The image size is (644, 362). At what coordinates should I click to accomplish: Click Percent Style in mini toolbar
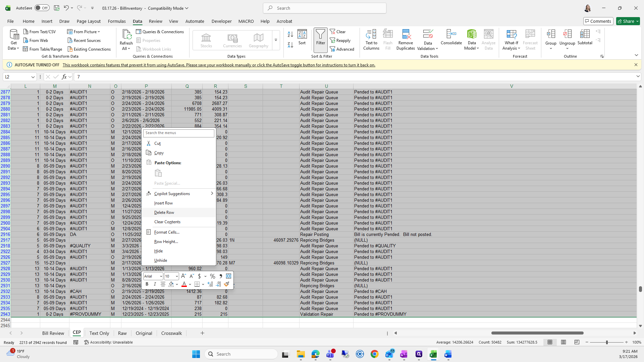click(212, 276)
